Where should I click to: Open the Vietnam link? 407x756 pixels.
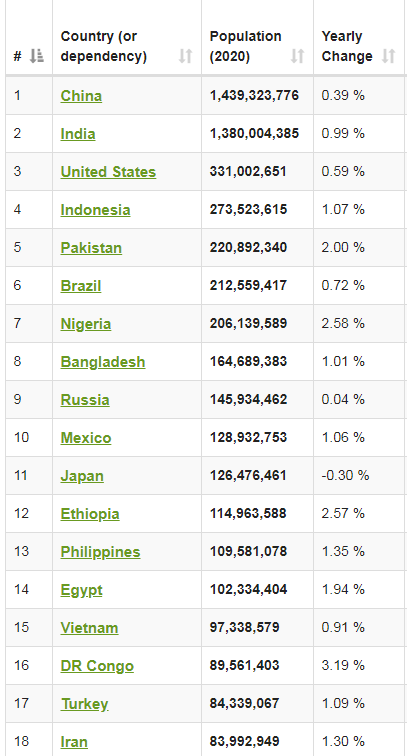[89, 629]
